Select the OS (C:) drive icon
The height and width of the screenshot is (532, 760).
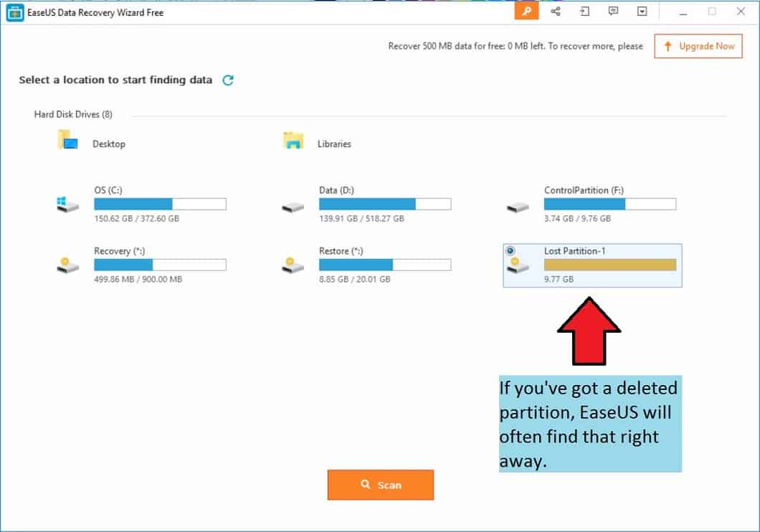[x=67, y=204]
